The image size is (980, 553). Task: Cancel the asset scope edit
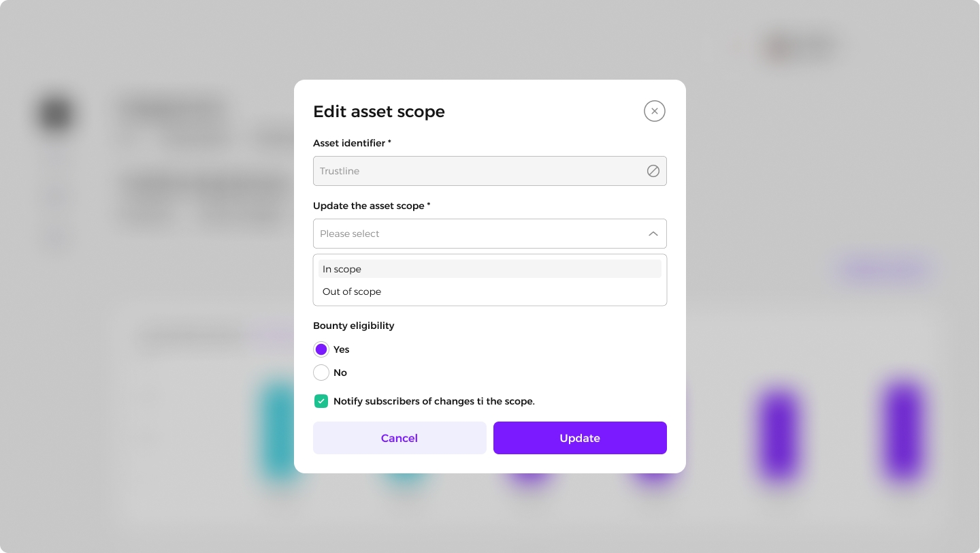399,438
